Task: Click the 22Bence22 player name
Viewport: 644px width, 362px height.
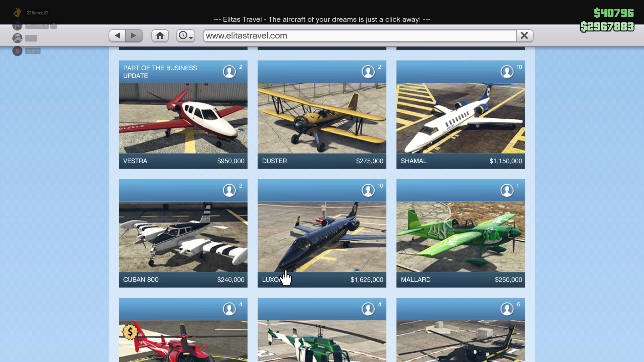Action: click(37, 13)
